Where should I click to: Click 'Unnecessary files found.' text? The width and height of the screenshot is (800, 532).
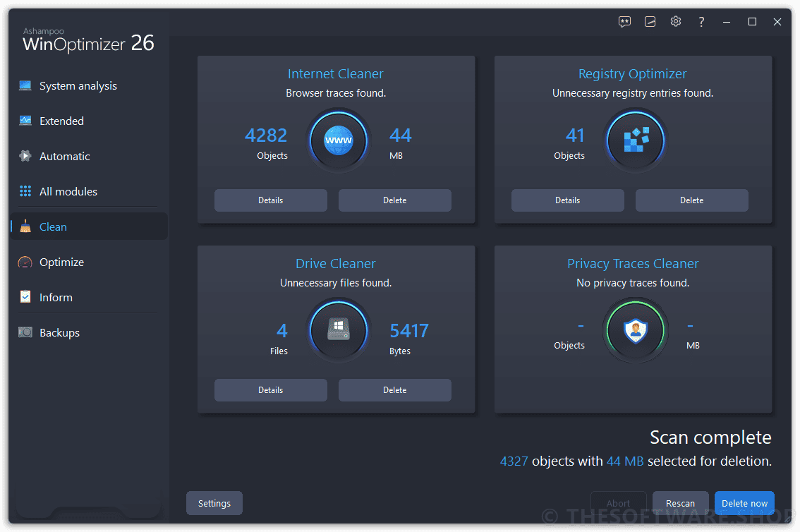click(x=336, y=282)
